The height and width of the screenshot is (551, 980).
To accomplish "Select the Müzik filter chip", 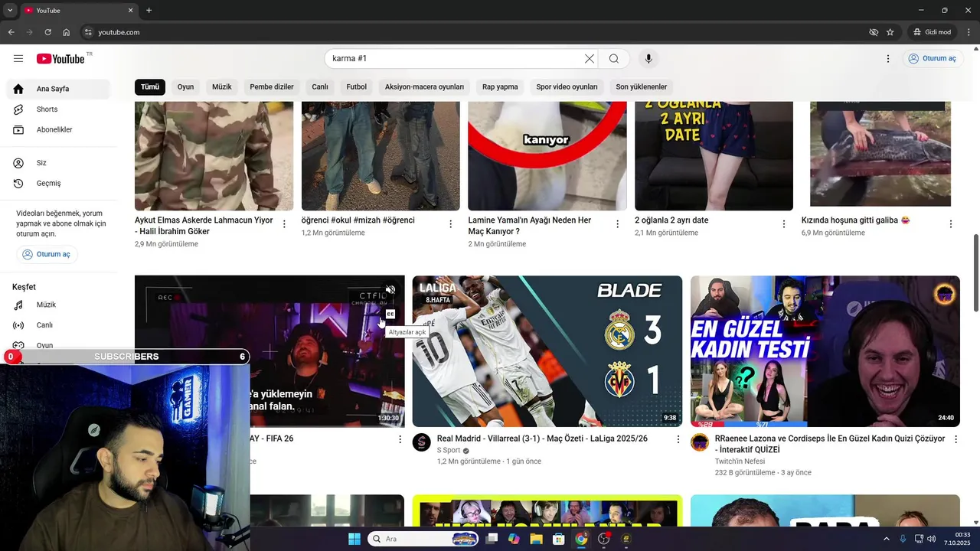I will [x=222, y=87].
